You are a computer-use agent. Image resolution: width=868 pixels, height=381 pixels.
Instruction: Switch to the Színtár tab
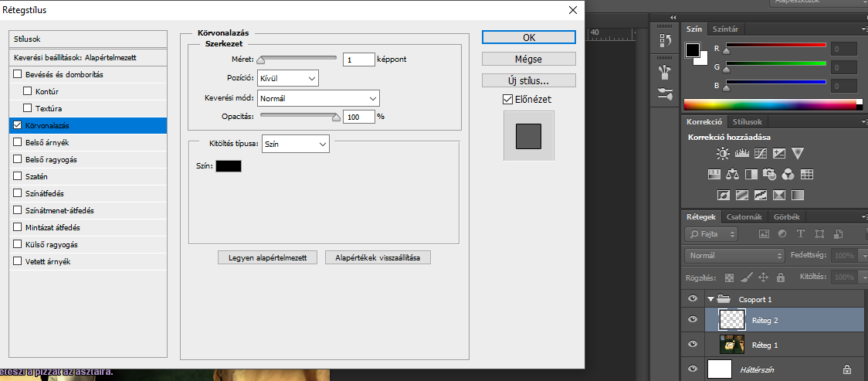725,29
